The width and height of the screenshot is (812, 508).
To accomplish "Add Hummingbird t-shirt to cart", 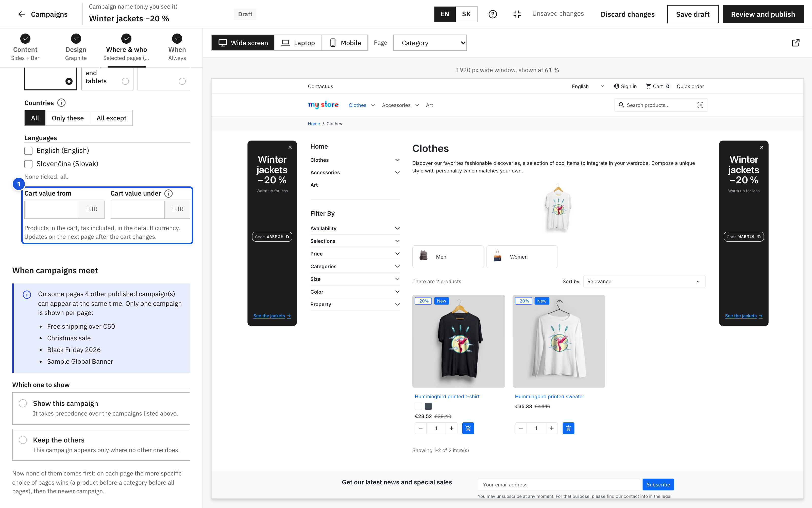I will 468,428.
